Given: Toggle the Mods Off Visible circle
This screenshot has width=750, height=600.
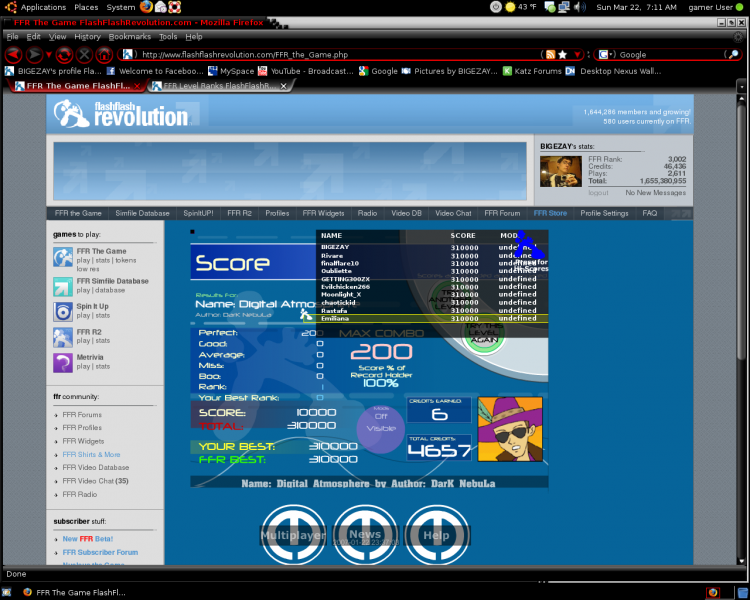Looking at the screenshot, I should click(381, 429).
